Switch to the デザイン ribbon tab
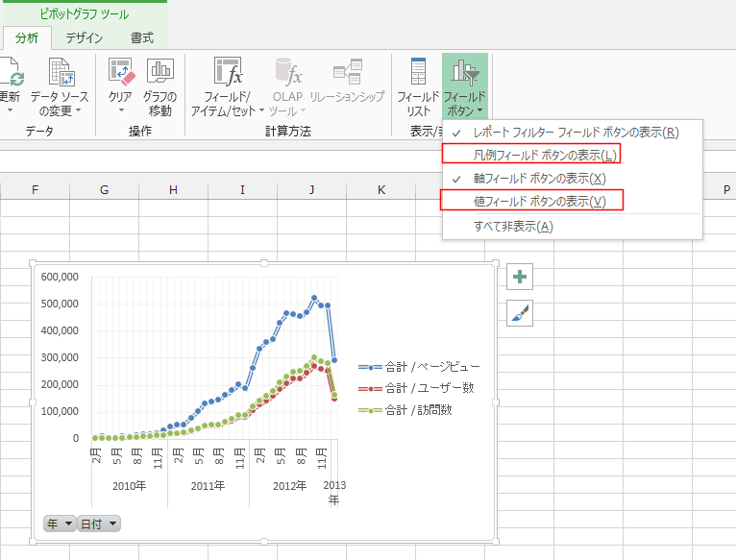Image resolution: width=736 pixels, height=560 pixels. click(85, 38)
